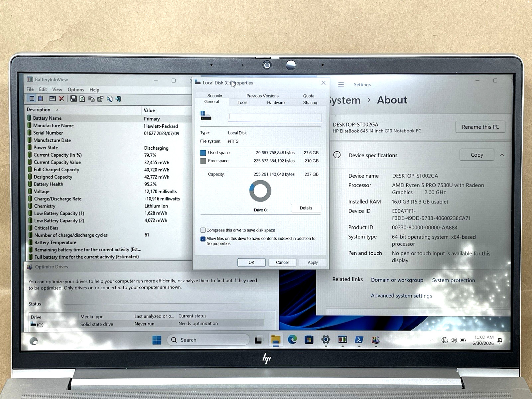Uncheck Allow files on this drive to be indexed
The width and height of the screenshot is (532, 399).
tap(203, 239)
